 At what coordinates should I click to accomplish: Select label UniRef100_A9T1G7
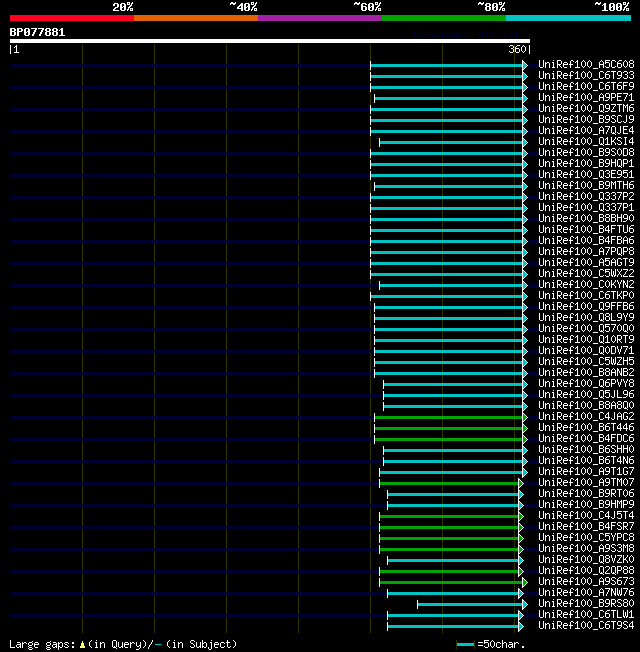[586, 472]
